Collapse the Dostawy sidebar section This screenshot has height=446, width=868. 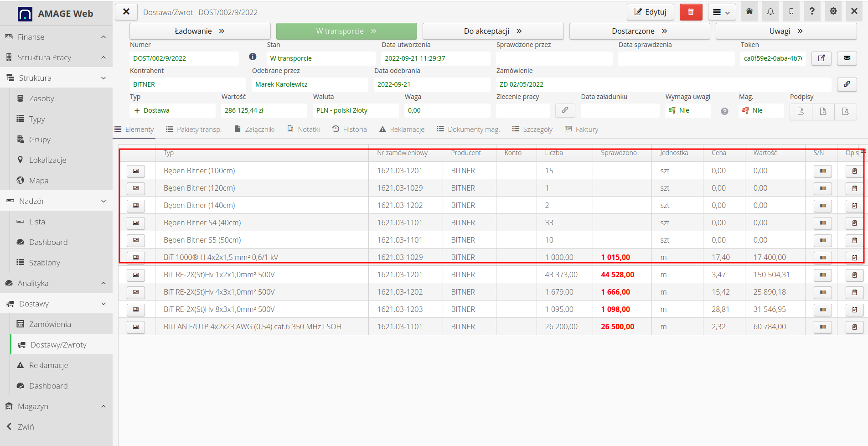click(x=56, y=304)
